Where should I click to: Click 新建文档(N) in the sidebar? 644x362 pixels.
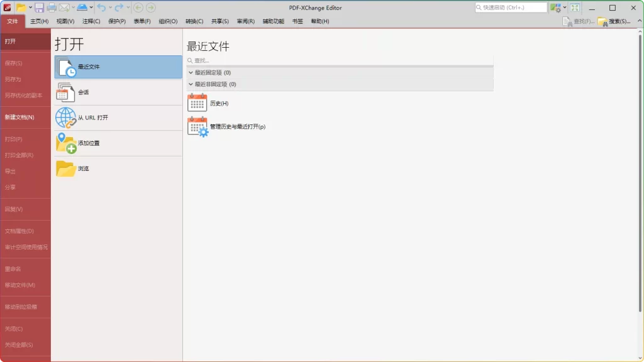click(x=19, y=116)
